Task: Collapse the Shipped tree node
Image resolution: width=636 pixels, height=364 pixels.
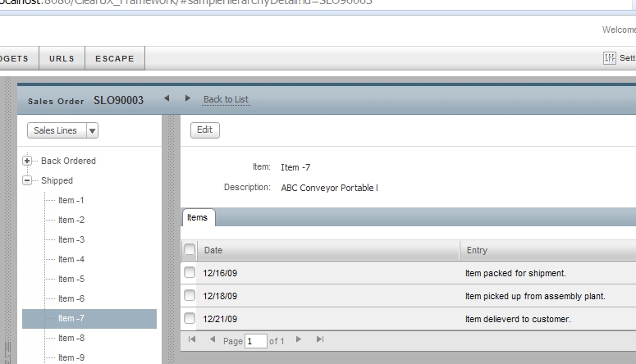Action: [27, 180]
